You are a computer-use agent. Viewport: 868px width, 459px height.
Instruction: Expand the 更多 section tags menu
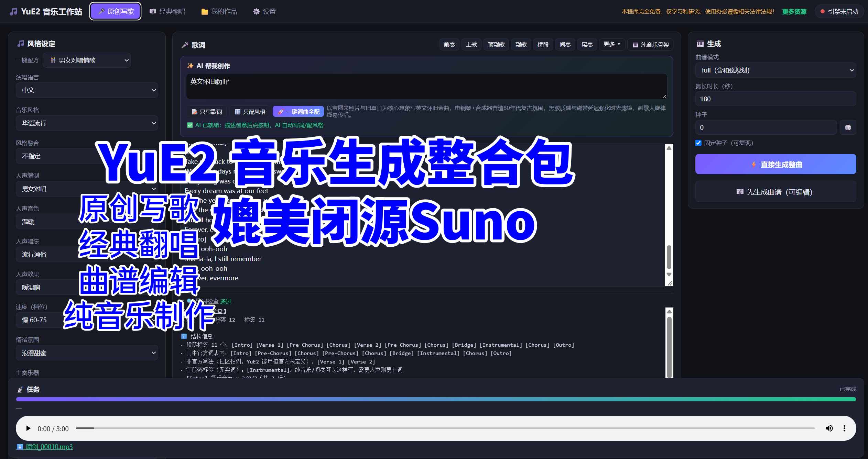612,44
